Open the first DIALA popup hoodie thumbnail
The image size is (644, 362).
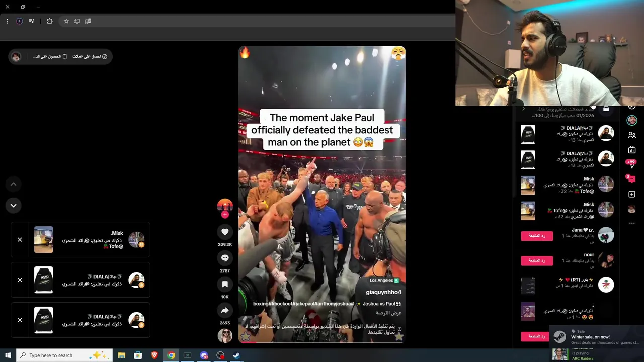pos(43,280)
